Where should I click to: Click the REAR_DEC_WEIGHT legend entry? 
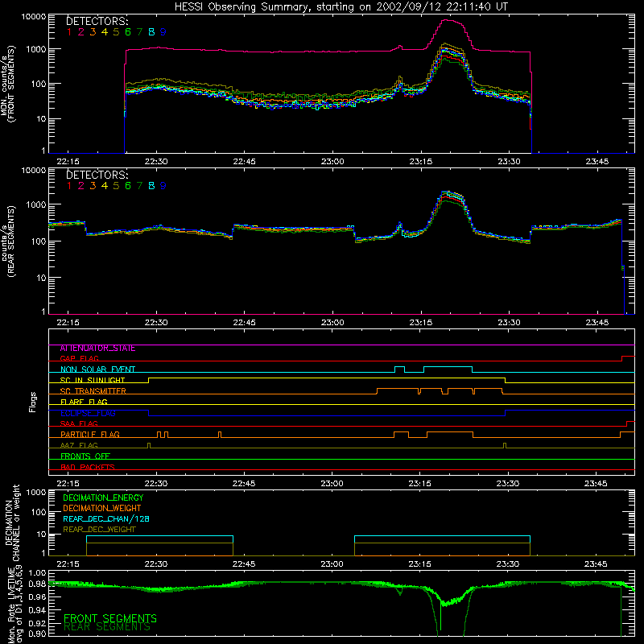point(99,530)
